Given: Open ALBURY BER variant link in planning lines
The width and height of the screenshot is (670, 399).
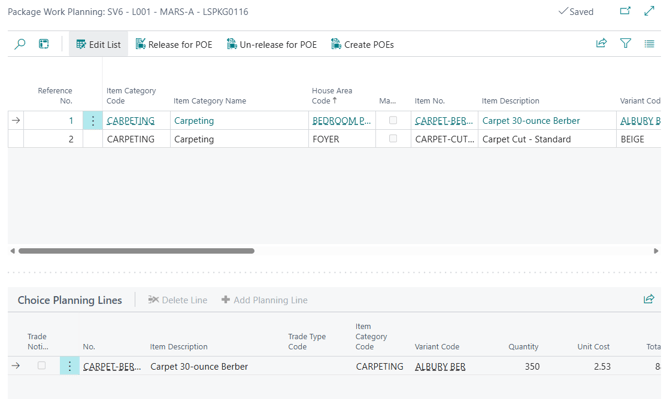Looking at the screenshot, I should pos(440,367).
